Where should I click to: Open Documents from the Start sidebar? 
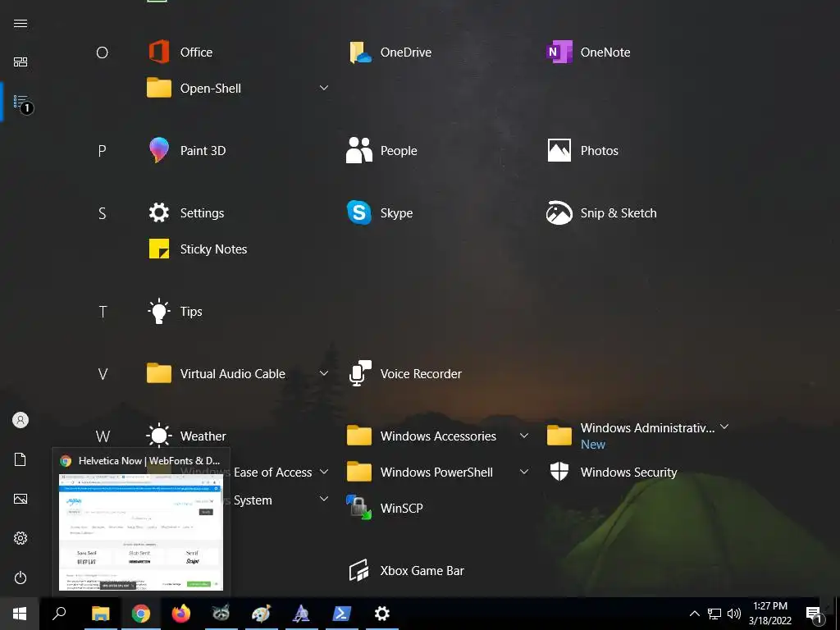[21, 459]
